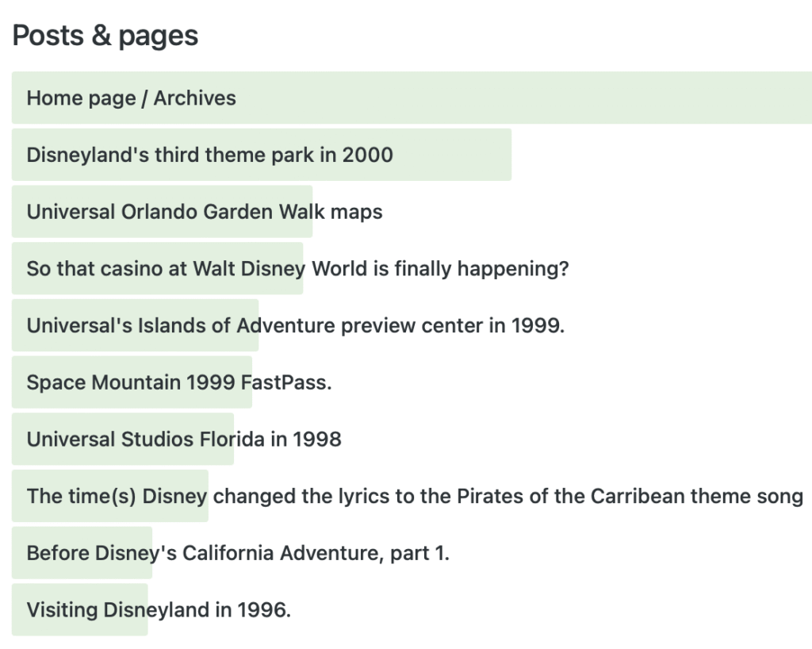Click the green bar behind Disneyland's third theme park
The height and width of the screenshot is (649, 812).
[452, 155]
